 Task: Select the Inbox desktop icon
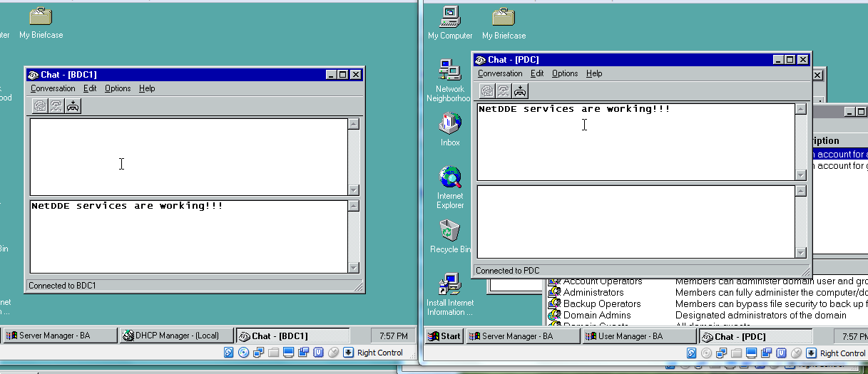(450, 130)
